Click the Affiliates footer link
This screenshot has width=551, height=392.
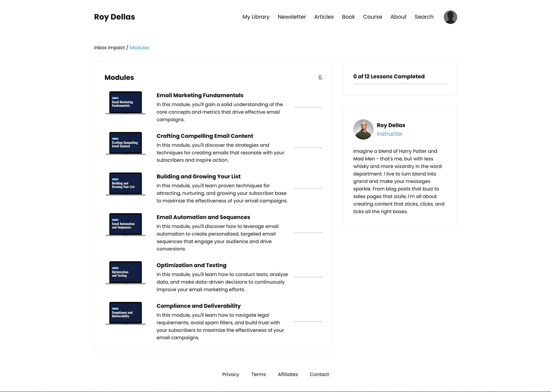coord(288,374)
